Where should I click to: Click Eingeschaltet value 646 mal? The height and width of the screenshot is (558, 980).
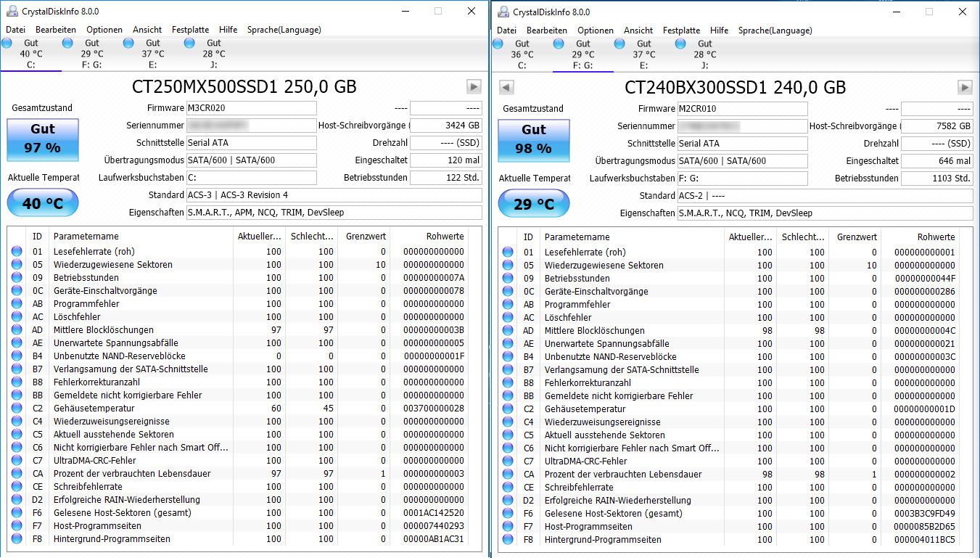(x=937, y=161)
